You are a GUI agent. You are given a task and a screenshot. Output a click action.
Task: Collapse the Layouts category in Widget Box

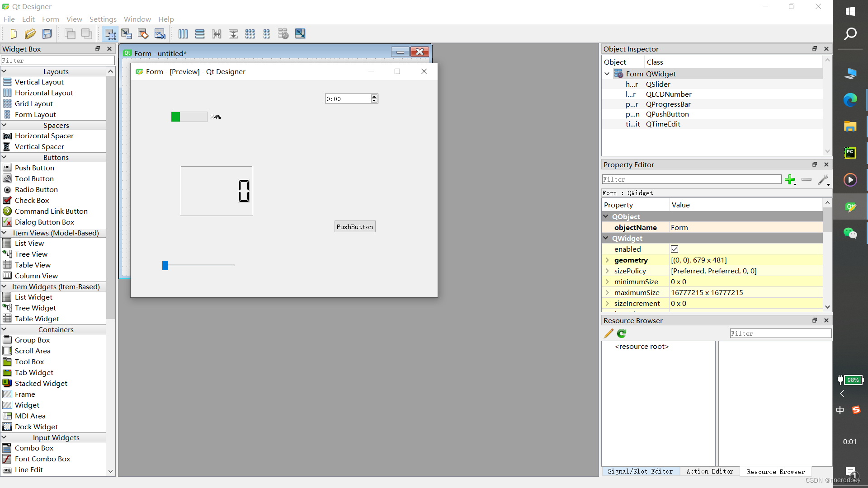click(x=4, y=71)
